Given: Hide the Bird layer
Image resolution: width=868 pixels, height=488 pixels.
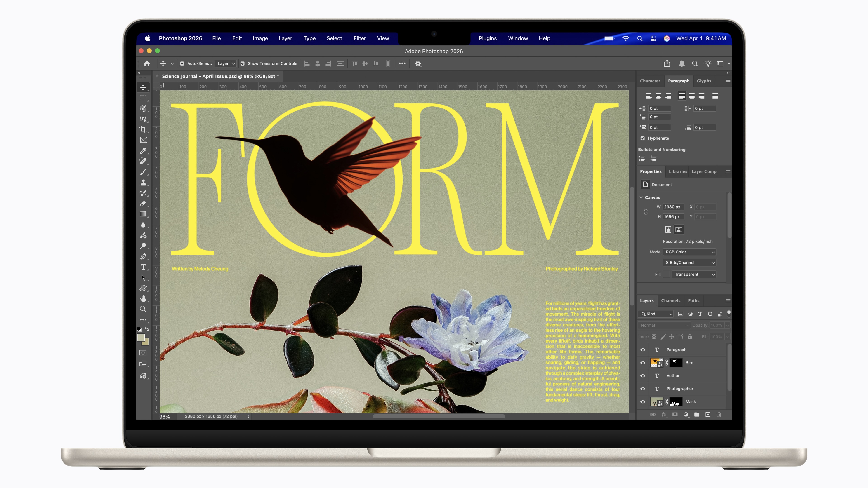Looking at the screenshot, I should [643, 363].
